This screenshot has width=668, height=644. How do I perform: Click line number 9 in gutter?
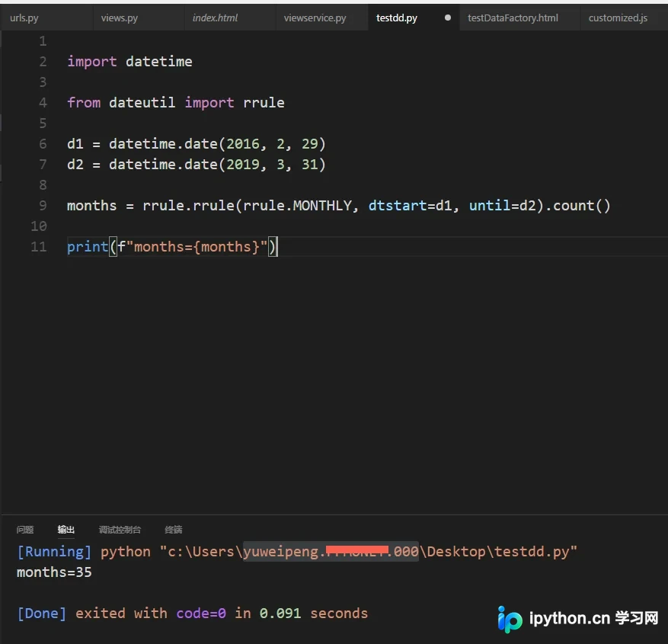tap(43, 206)
